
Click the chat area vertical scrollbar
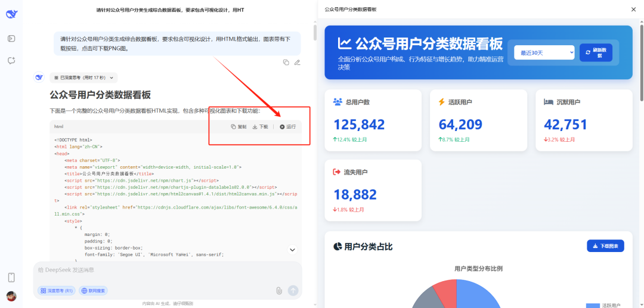315,32
